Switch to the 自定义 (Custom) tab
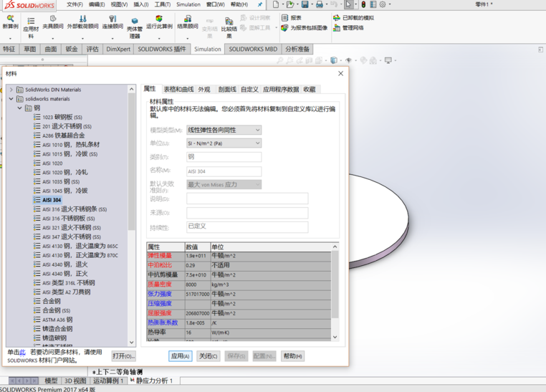 pyautogui.click(x=249, y=90)
